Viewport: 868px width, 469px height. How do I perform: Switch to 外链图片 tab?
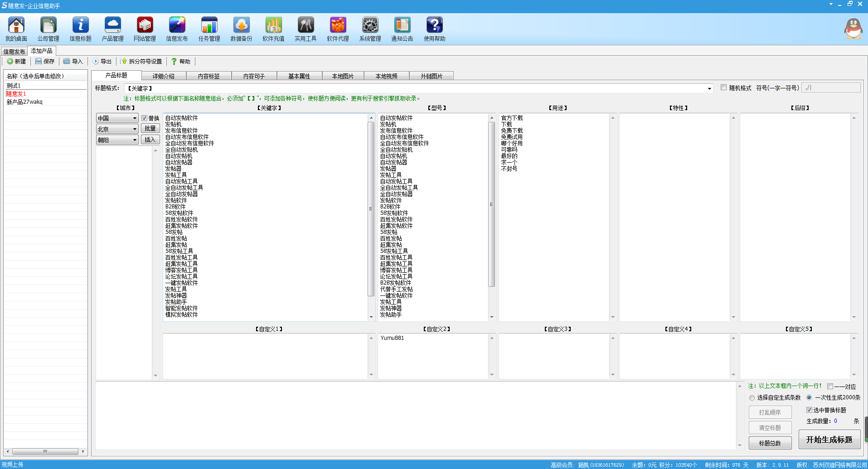(x=432, y=76)
